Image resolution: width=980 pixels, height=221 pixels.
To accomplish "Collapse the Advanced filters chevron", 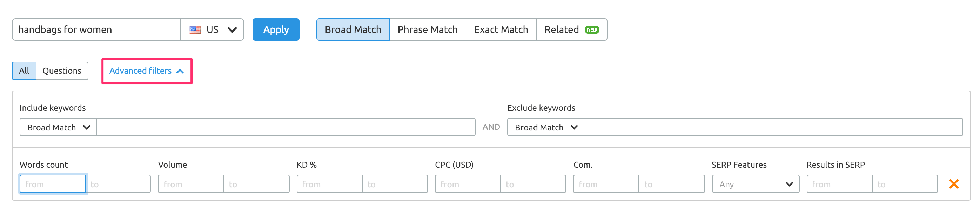I will click(x=180, y=71).
